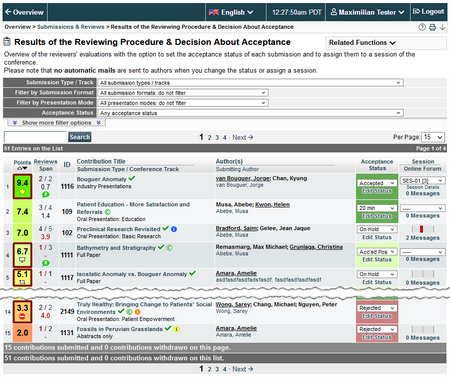Screen dimensions: 450x377
Task: Click forum activity bar for Preclinical Research Revisited
Action: click(422, 229)
